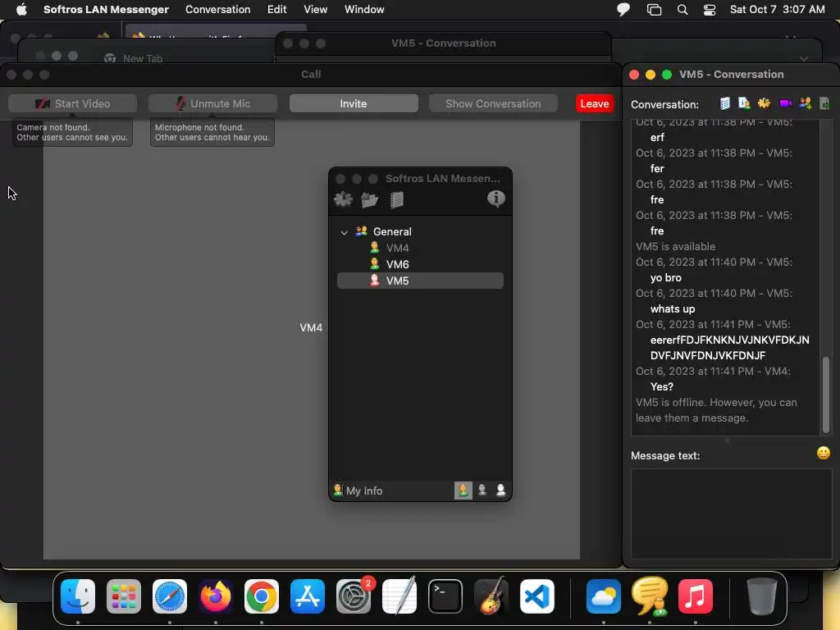Open App Store from the dock
This screenshot has width=840, height=630.
(x=308, y=596)
